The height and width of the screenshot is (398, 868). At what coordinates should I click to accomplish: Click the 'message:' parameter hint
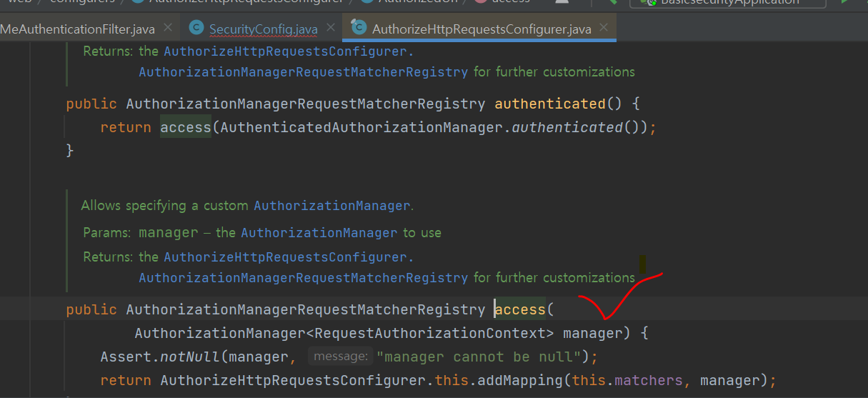[340, 357]
